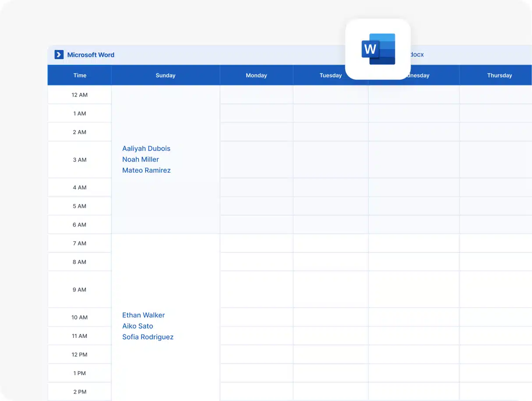Select the Tuesday column header
Viewport: 532px width, 401px height.
330,75
